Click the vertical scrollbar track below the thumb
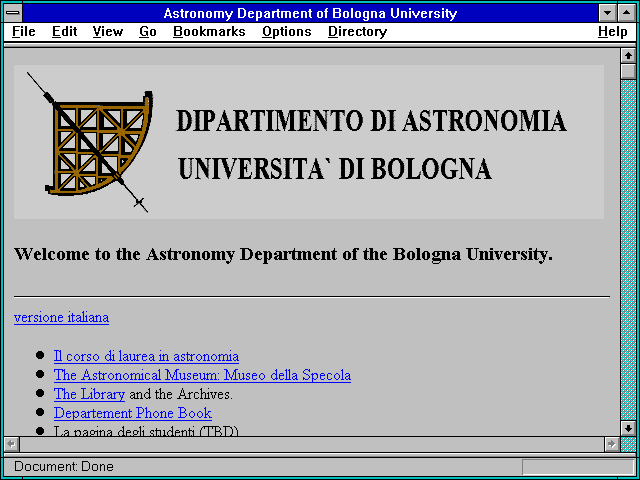The image size is (640, 480). (x=628, y=250)
